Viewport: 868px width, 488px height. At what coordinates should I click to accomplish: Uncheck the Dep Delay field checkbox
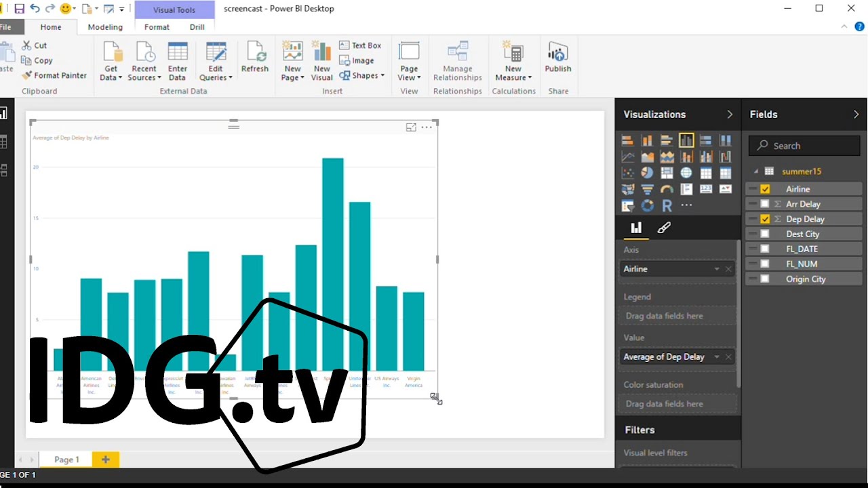pyautogui.click(x=765, y=219)
